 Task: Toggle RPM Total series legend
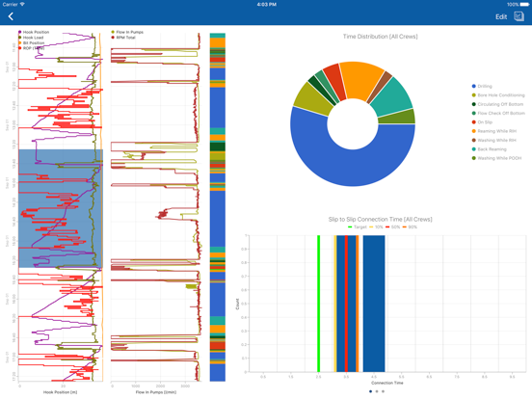[123, 38]
